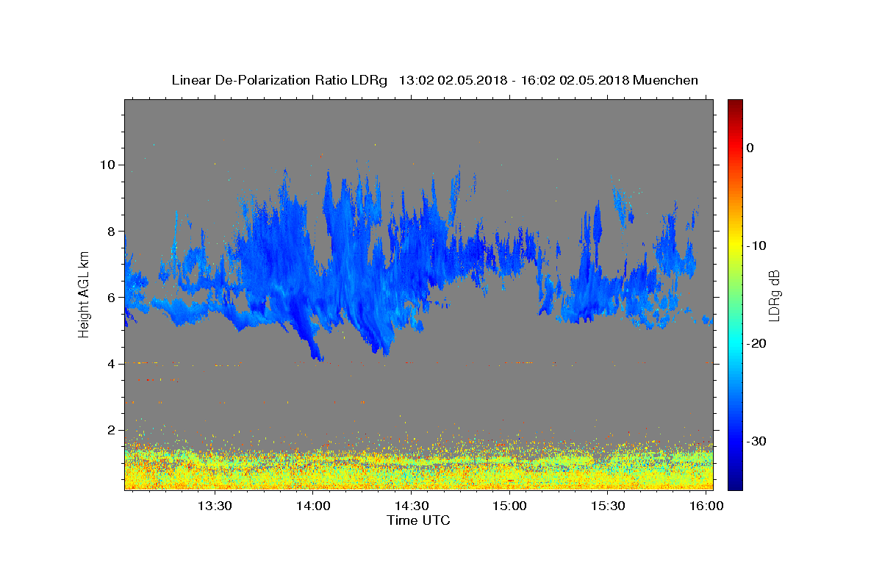This screenshot has height=588, width=882.
Task: Select the 'LDRg dB' colorbar title
Action: [x=774, y=295]
